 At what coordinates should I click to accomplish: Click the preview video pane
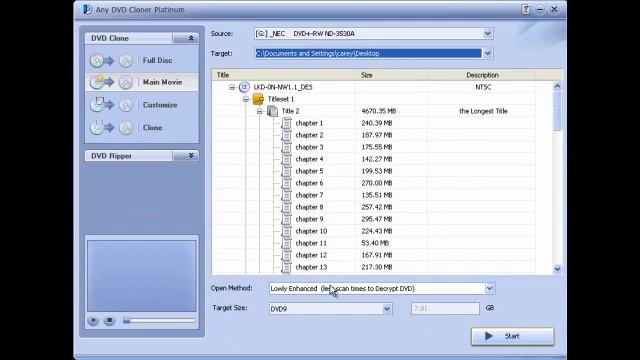click(142, 276)
